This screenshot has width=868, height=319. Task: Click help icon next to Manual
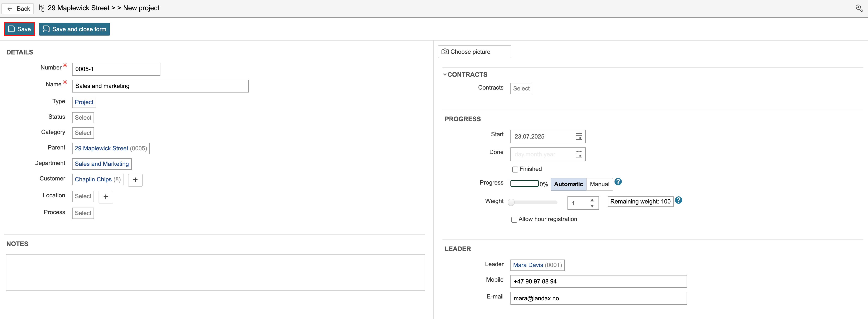[x=618, y=182]
